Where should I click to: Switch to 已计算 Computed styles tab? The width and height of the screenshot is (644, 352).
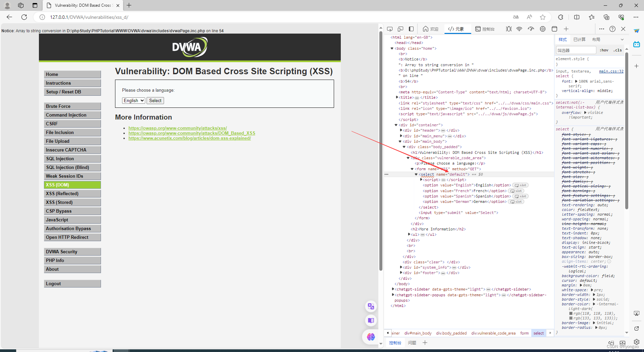pos(579,40)
